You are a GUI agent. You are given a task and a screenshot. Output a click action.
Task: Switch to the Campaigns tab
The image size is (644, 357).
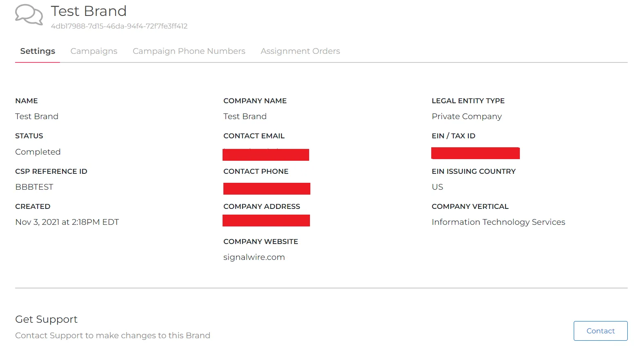[x=94, y=51]
